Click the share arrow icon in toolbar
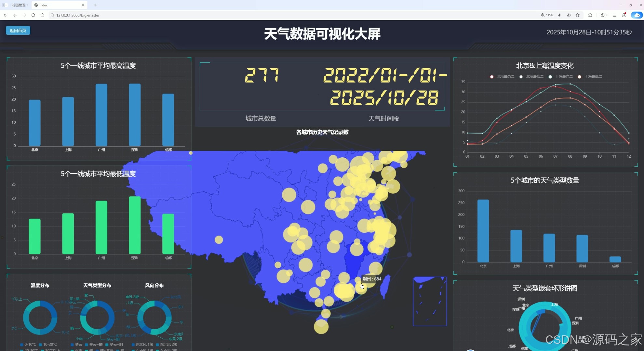 [569, 15]
